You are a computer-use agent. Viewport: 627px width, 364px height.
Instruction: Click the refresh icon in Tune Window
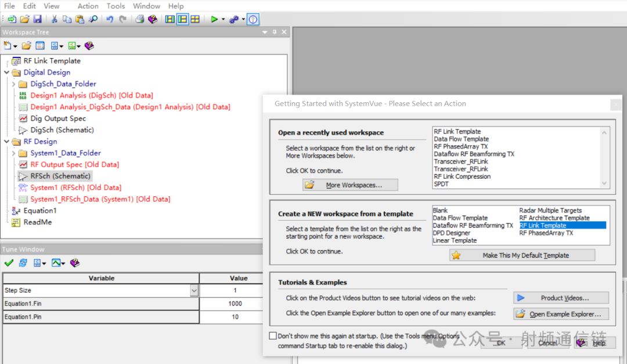[x=23, y=263]
